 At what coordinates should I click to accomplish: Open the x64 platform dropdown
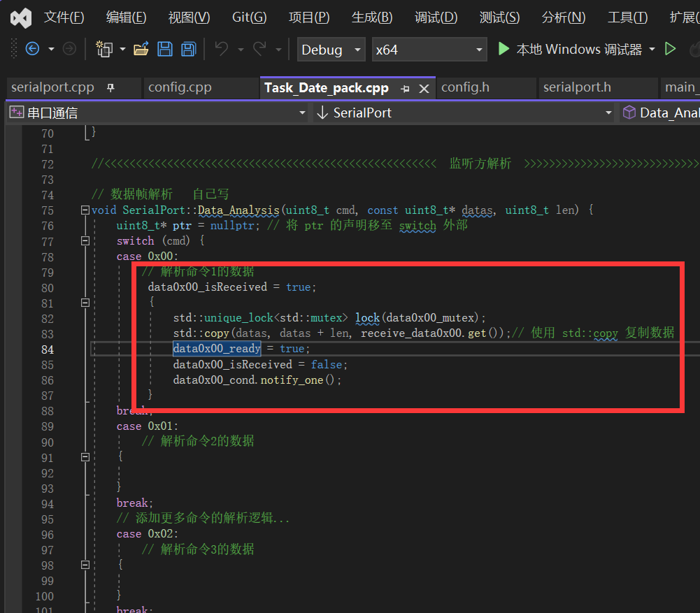[x=429, y=50]
